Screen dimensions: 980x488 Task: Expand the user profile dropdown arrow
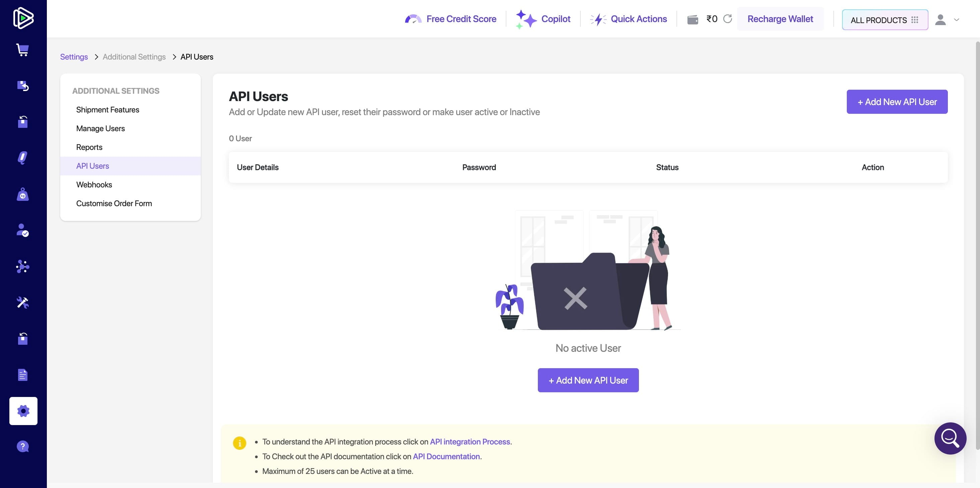[x=957, y=20]
